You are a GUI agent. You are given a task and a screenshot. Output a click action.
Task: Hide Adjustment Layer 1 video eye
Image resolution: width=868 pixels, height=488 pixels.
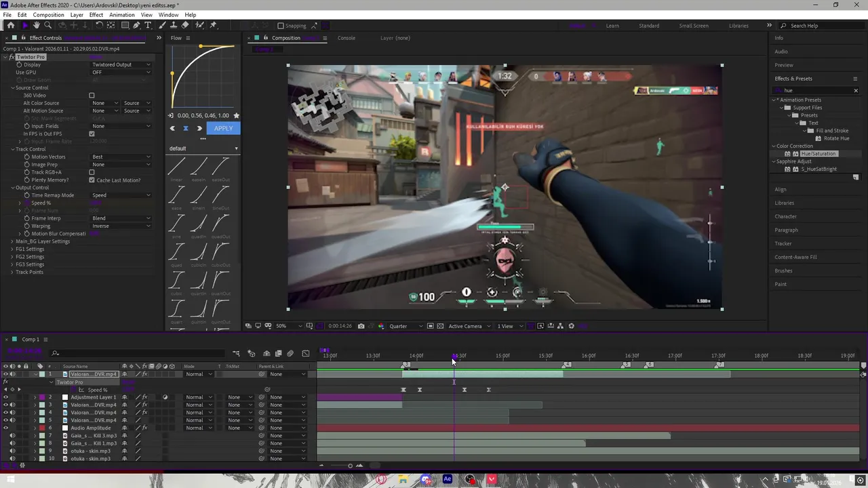[x=5, y=397]
